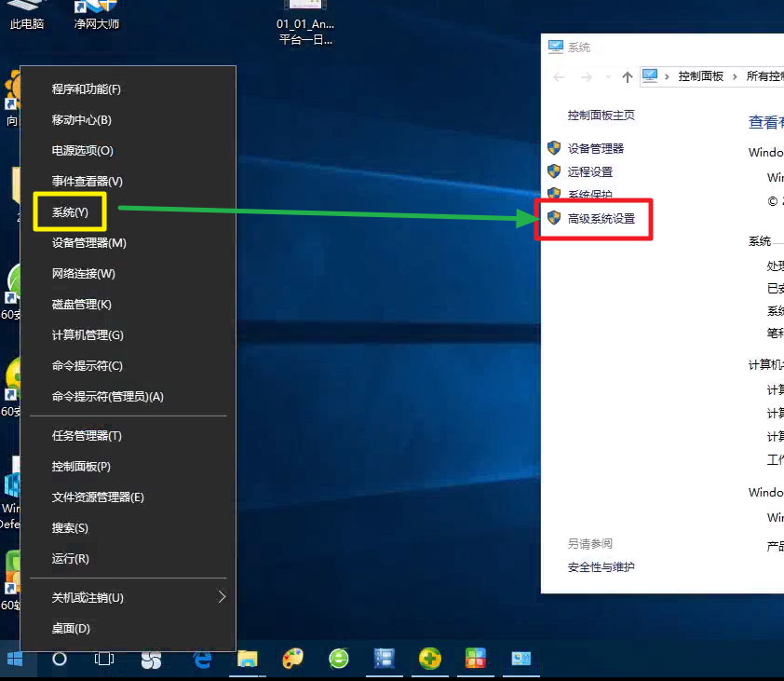Image resolution: width=784 pixels, height=681 pixels.
Task: Open the blue filmstrip app on taskbar
Action: point(385,659)
